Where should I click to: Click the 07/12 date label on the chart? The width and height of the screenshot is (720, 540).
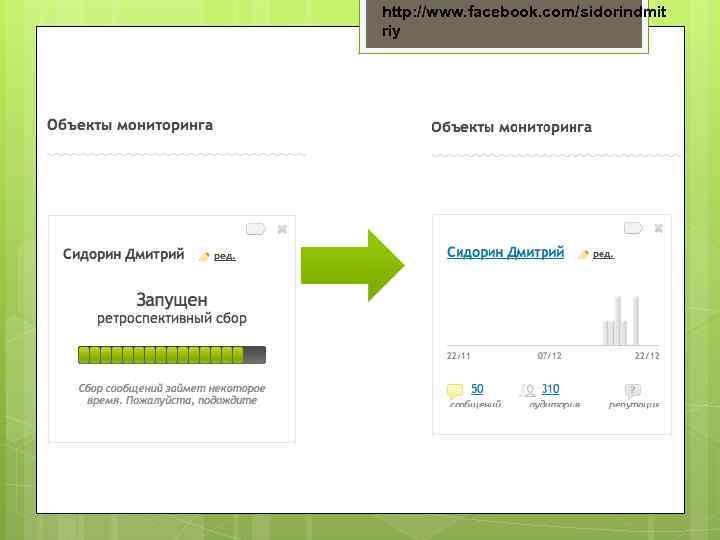(549, 356)
